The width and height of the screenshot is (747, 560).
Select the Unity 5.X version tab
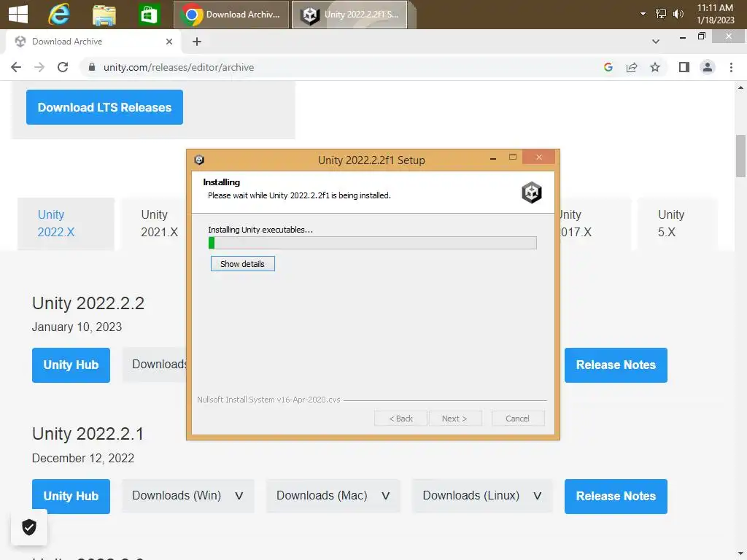point(677,223)
